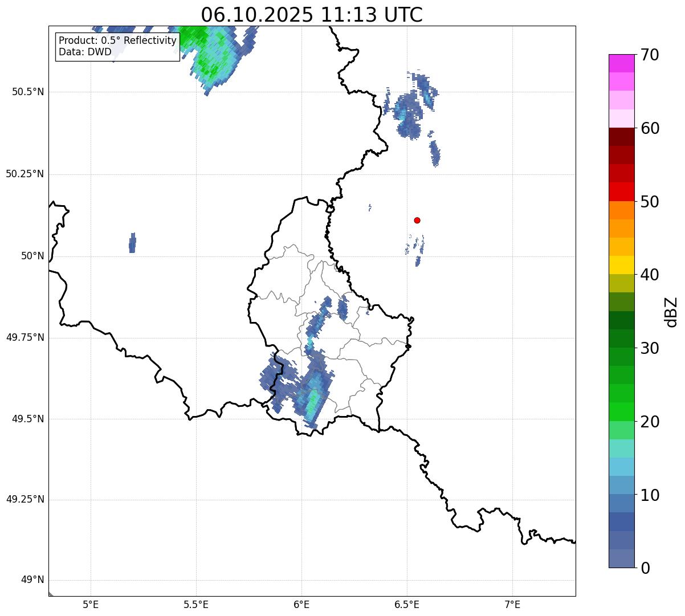Click the 50.5°N latitude label
This screenshot has width=685, height=616.
28,92
